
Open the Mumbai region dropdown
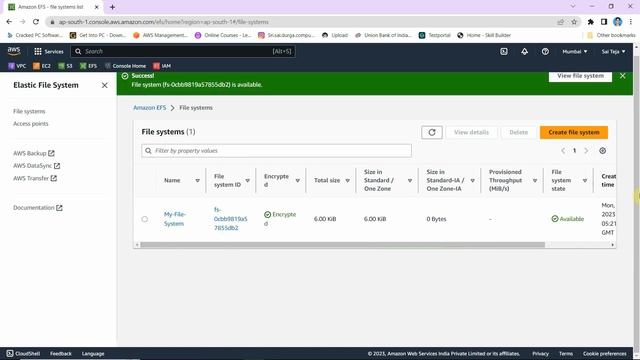(x=575, y=51)
